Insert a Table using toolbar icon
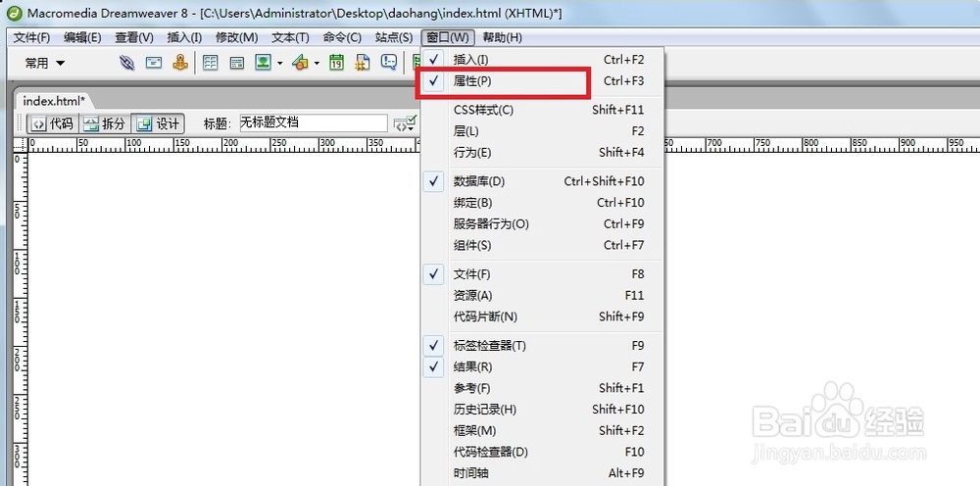The width and height of the screenshot is (980, 486). 211,63
